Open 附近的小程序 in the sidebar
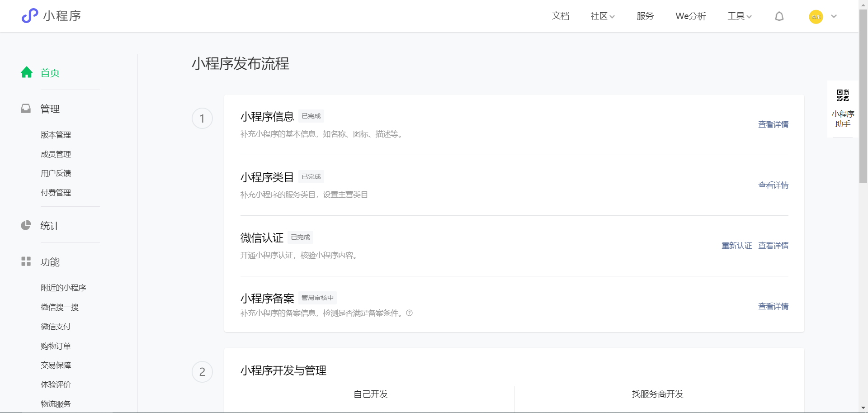 click(x=63, y=288)
